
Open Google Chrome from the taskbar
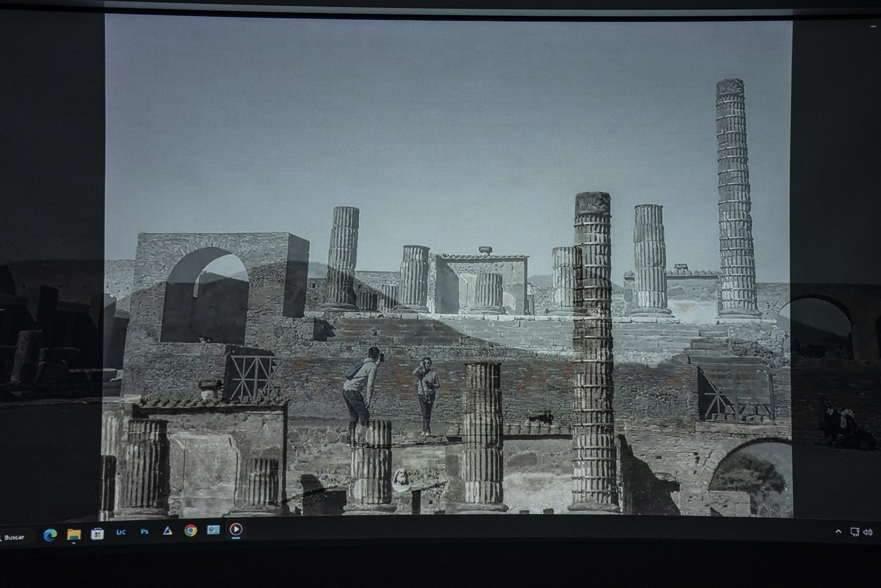point(191,530)
